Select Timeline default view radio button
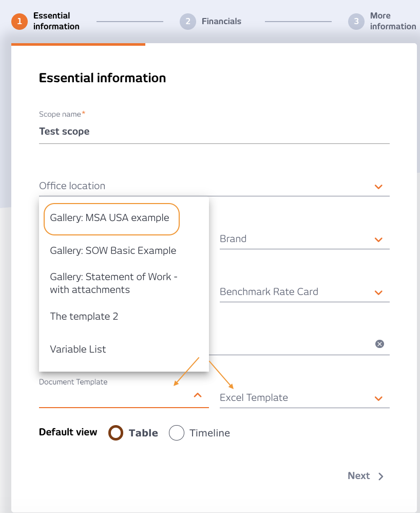420x513 pixels. (177, 433)
